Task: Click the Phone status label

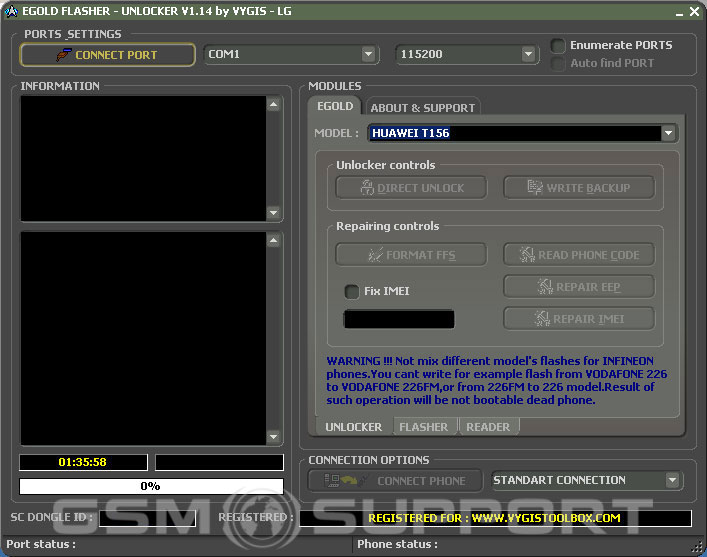Action: click(x=397, y=544)
